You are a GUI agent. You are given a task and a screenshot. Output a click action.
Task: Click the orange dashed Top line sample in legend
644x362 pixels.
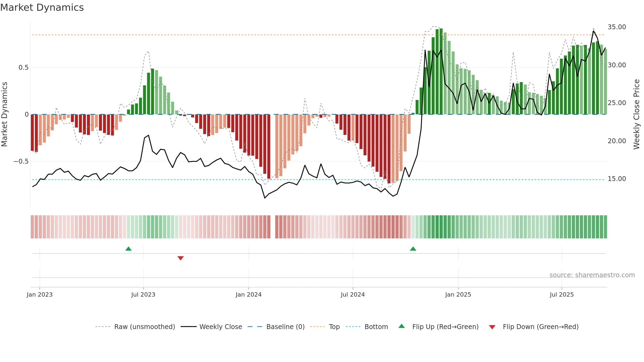[317, 327]
